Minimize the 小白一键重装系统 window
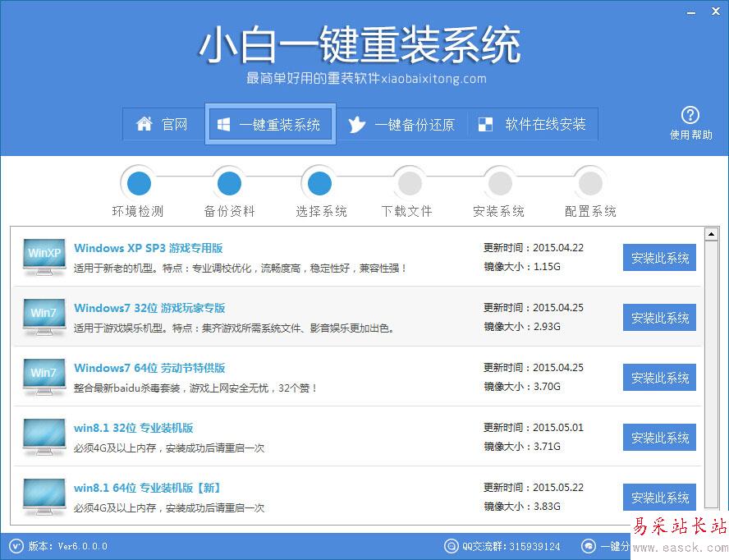This screenshot has height=560, width=729. click(691, 12)
